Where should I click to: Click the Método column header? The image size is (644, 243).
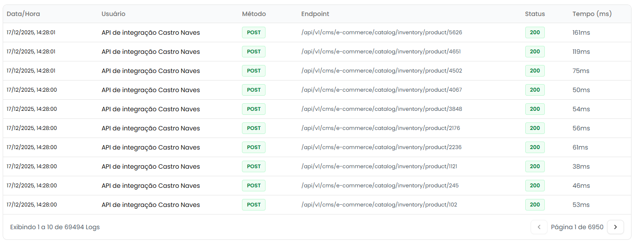(x=254, y=14)
